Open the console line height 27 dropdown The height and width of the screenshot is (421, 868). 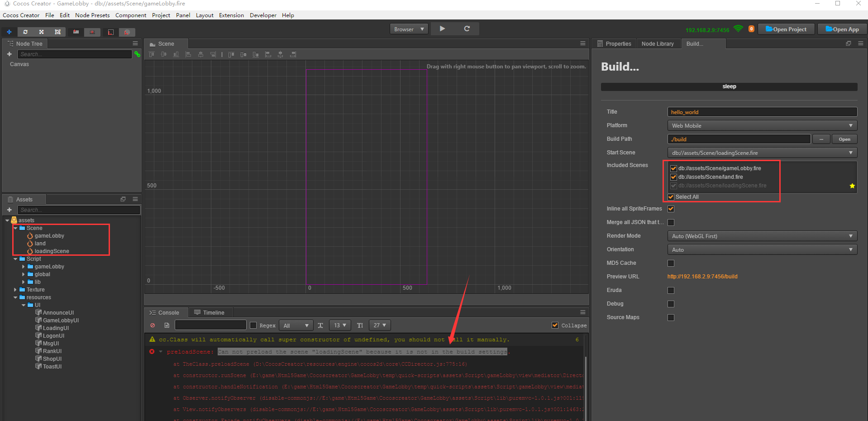[380, 325]
